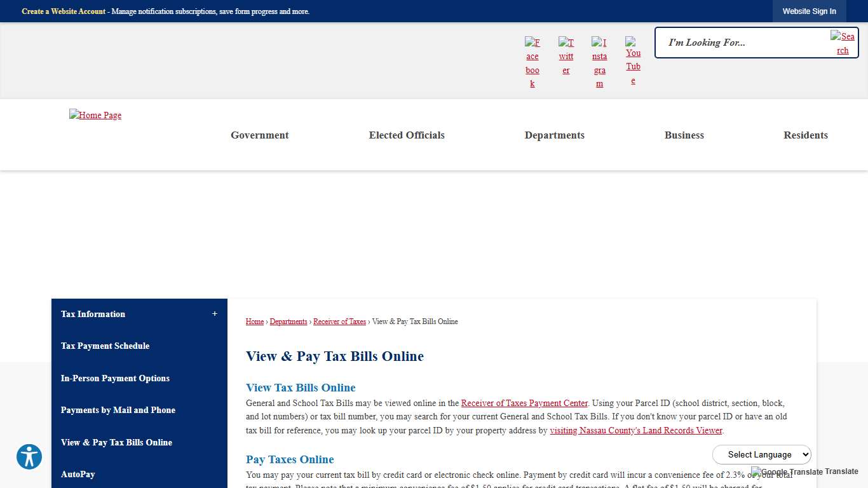Image resolution: width=868 pixels, height=488 pixels.
Task: Open the Select Language dropdown
Action: coord(762,454)
